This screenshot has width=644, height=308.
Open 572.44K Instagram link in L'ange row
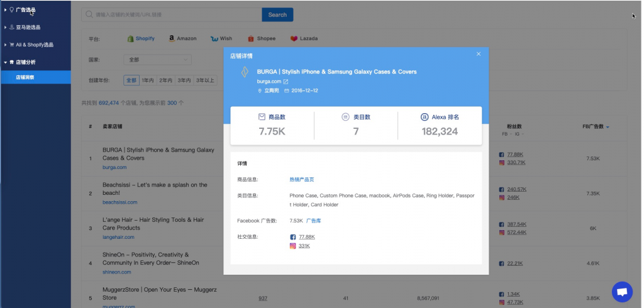pyautogui.click(x=517, y=233)
